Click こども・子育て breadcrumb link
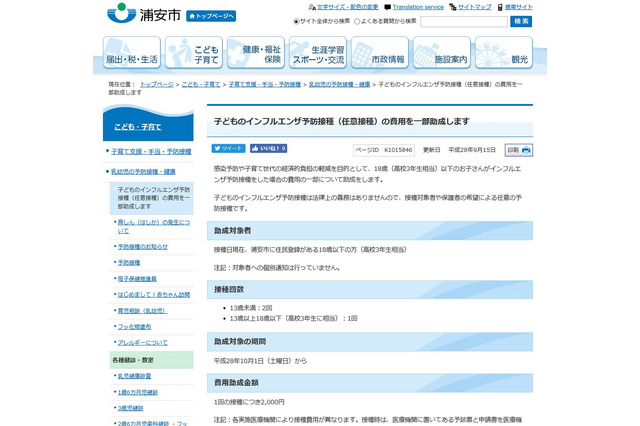This screenshot has height=426, width=640. (x=201, y=84)
